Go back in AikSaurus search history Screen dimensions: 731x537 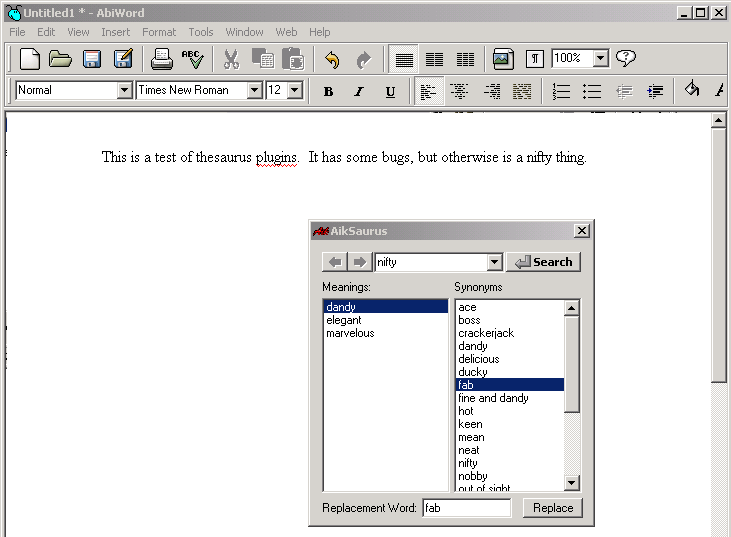335,262
